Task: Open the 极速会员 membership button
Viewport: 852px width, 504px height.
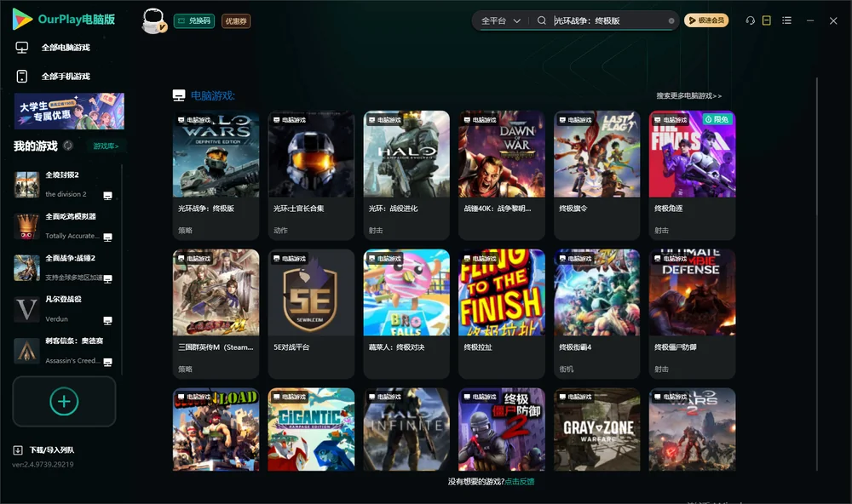Action: [x=706, y=20]
